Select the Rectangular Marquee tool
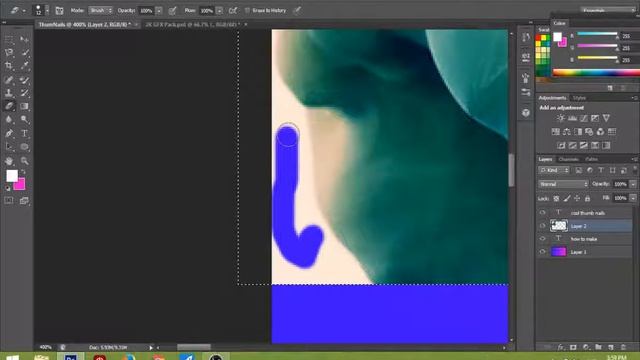Viewport: 640px width, 360px height. point(9,40)
